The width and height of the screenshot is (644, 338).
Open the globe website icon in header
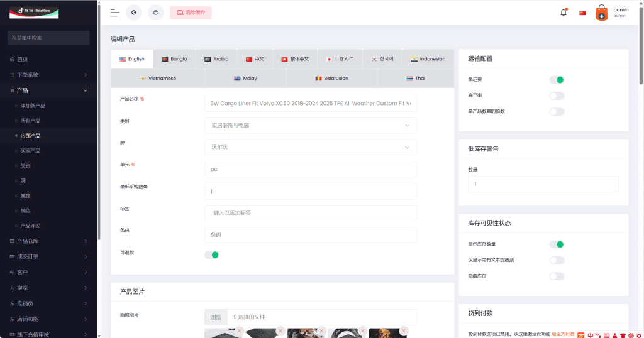point(133,13)
